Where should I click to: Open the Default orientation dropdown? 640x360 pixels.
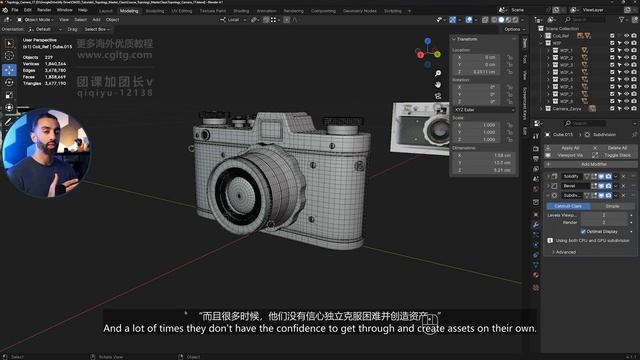pyautogui.click(x=45, y=29)
